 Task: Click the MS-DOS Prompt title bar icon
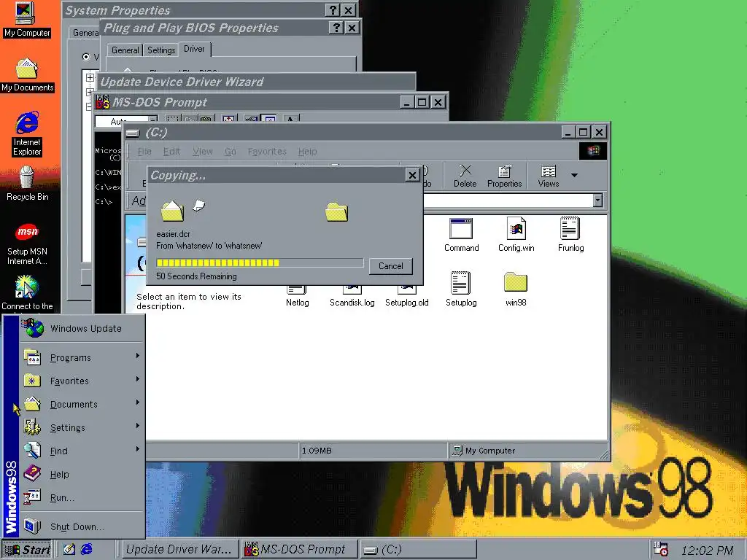(102, 102)
